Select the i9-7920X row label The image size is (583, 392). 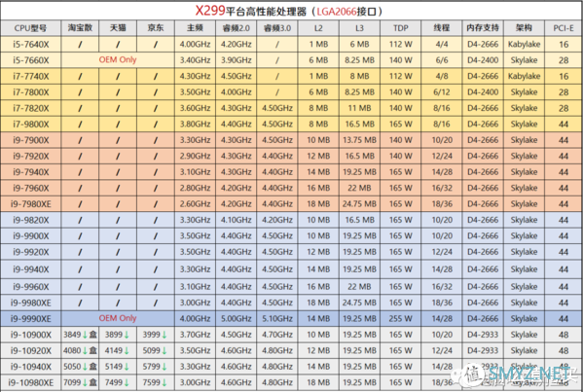31,156
